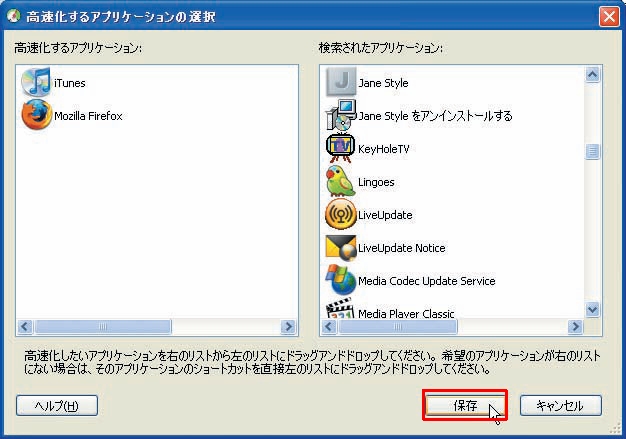Select the iTunes music note icon

[36, 82]
